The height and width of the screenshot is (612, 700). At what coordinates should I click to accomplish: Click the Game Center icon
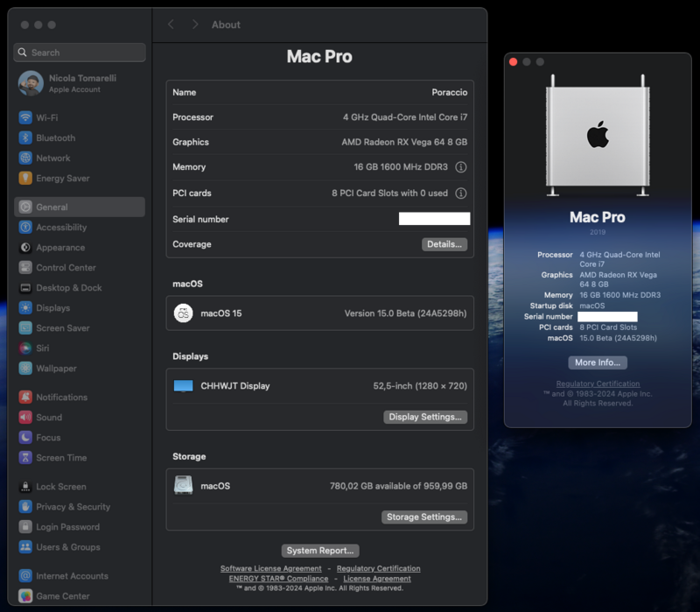[25, 595]
